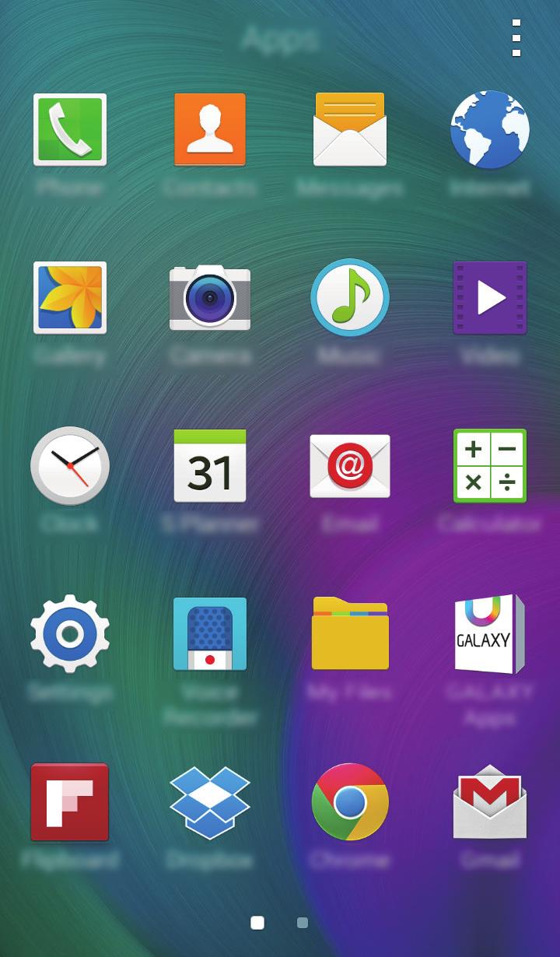Launch the Chrome browser
This screenshot has height=957, width=560.
point(350,801)
